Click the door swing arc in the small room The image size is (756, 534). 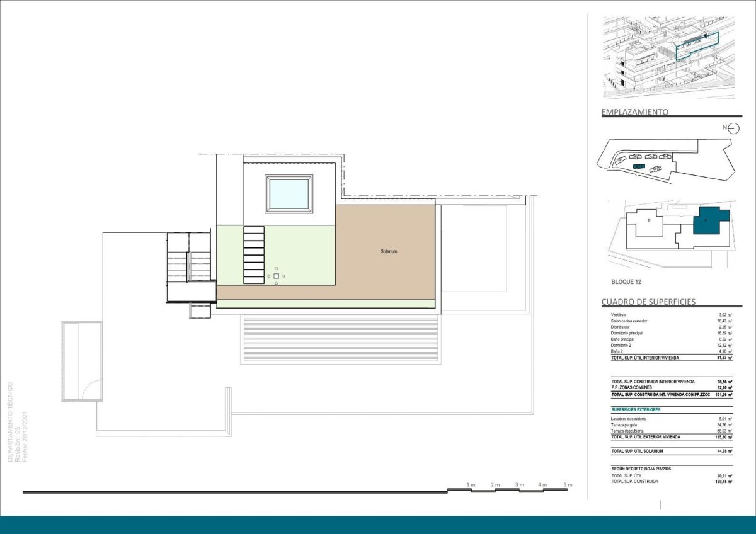92,392
